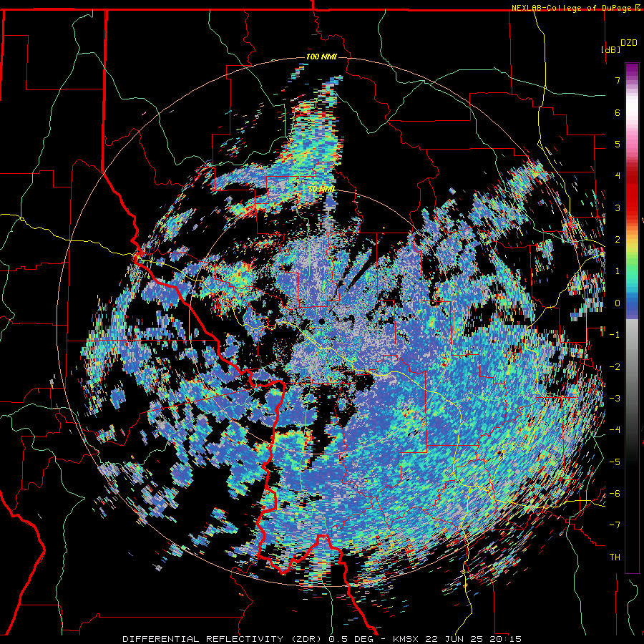The width and height of the screenshot is (644, 644).
Task: Click the KMSX radar site center dot
Action: [x=321, y=321]
